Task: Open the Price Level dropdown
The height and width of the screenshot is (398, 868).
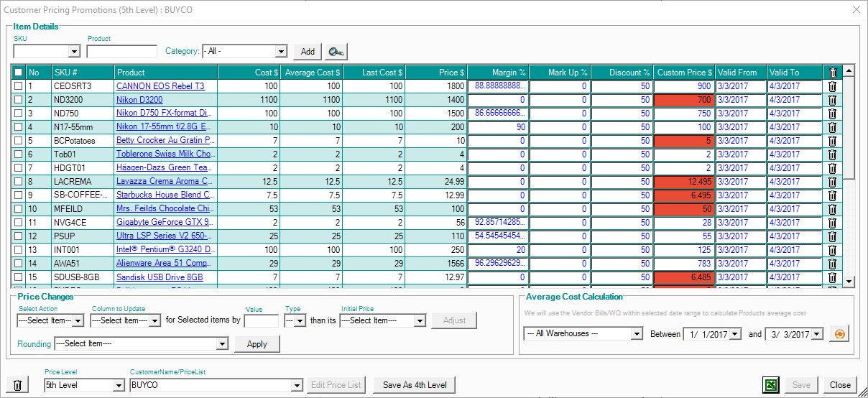Action: point(117,385)
